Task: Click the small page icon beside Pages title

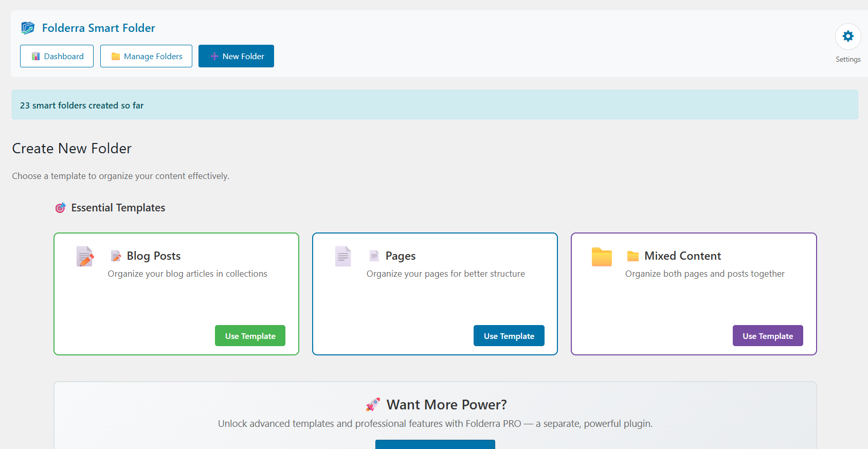Action: (374, 256)
